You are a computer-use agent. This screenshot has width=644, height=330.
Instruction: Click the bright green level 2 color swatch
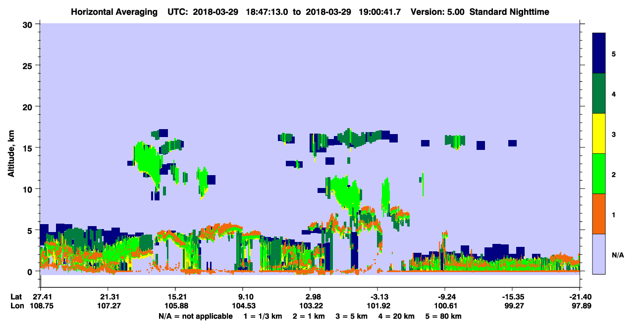[x=599, y=174]
